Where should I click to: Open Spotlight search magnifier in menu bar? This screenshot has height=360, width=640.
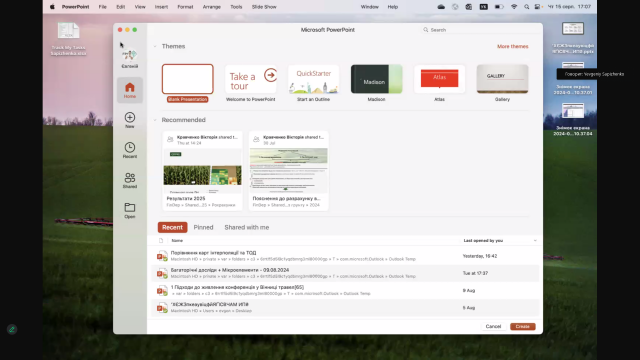coord(526,7)
